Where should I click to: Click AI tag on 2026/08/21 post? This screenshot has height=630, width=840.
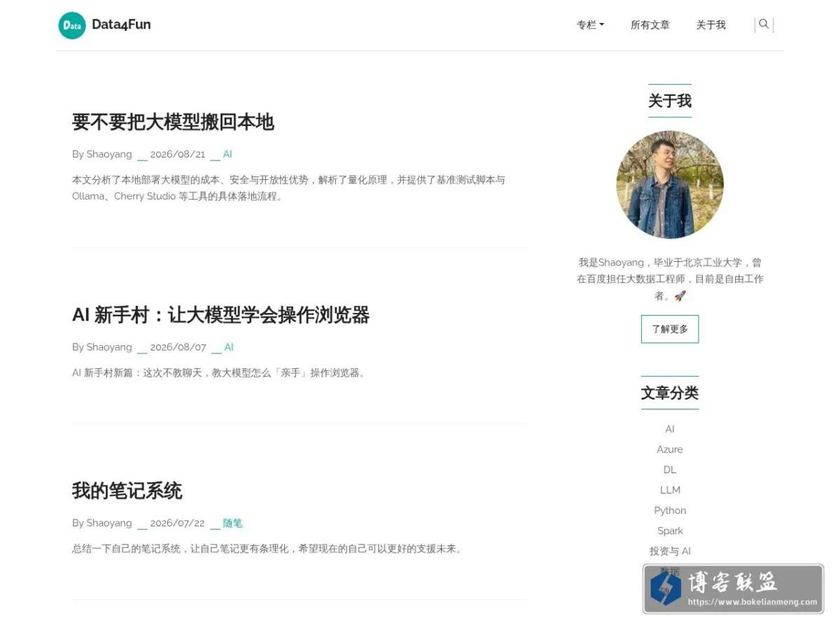point(227,154)
